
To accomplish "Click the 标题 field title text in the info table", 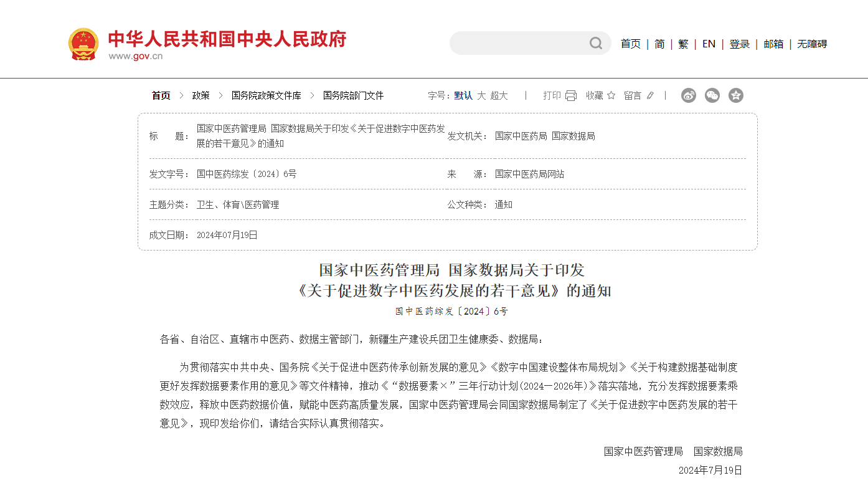I will pos(321,136).
